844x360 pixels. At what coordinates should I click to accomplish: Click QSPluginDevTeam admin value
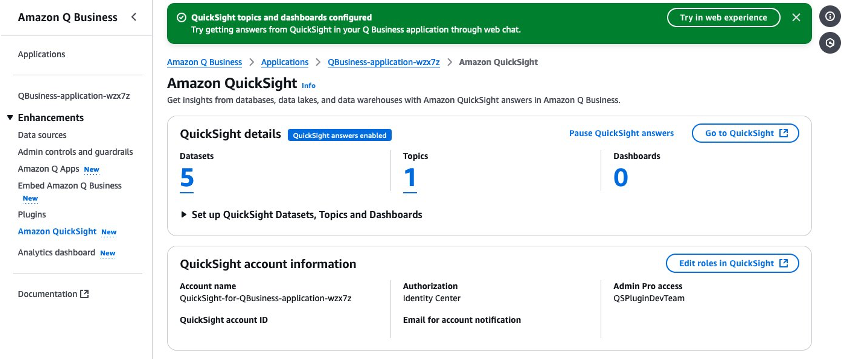(649, 298)
